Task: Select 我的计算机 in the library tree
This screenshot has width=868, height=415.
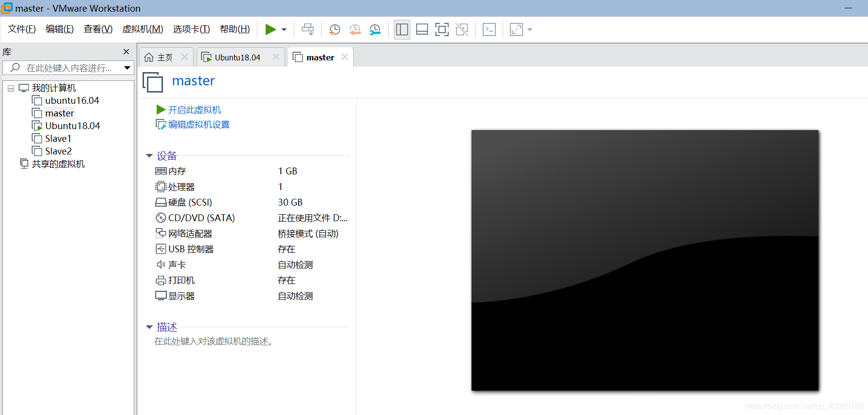Action: [x=54, y=88]
